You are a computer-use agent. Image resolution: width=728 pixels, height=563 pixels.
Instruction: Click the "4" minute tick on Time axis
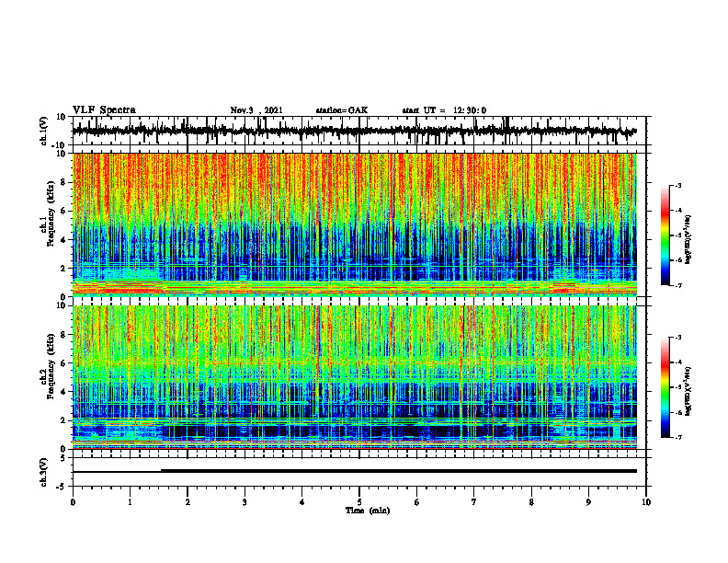(x=302, y=502)
